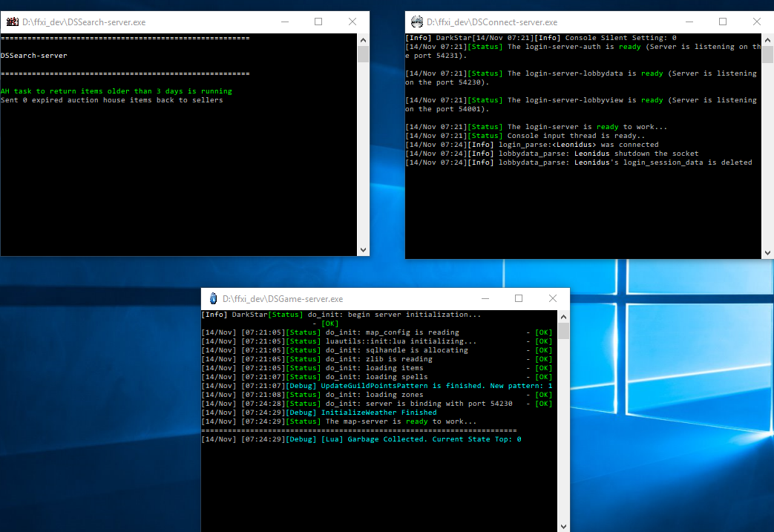Hit the DSConnect-server scrollbar up arrow
The image size is (774, 532).
767,39
